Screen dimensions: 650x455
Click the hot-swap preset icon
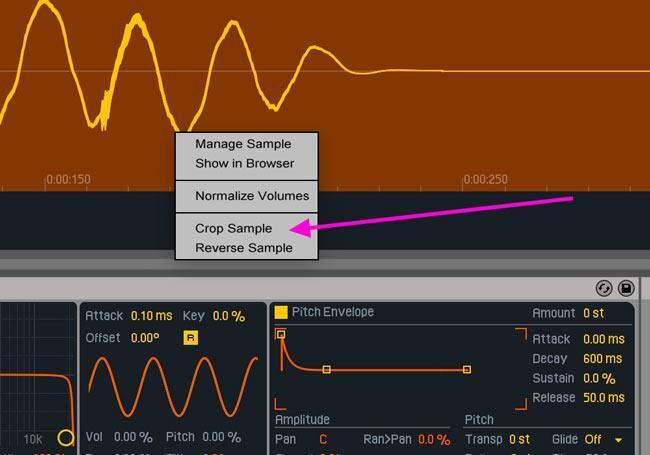coord(604,288)
